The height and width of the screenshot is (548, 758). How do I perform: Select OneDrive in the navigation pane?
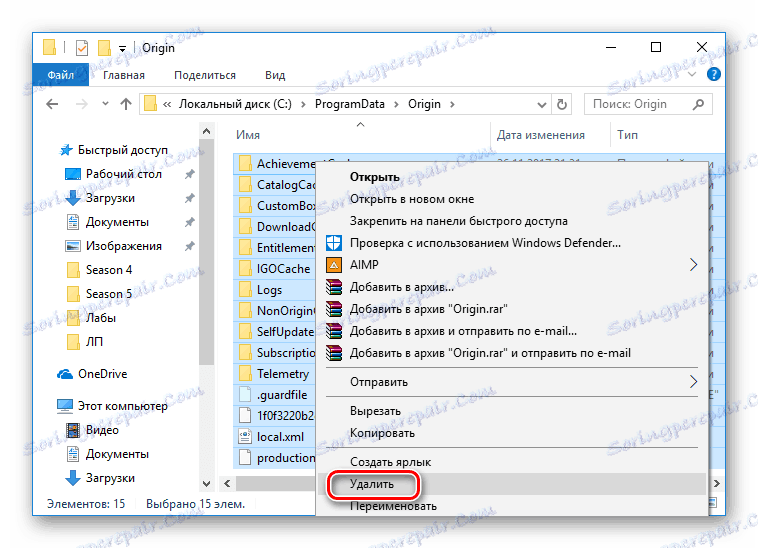[x=92, y=374]
